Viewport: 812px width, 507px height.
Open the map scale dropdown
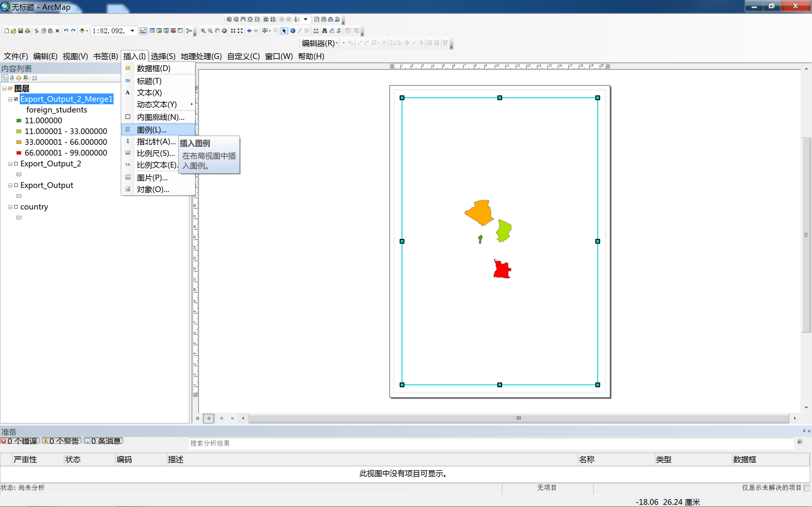click(x=133, y=31)
